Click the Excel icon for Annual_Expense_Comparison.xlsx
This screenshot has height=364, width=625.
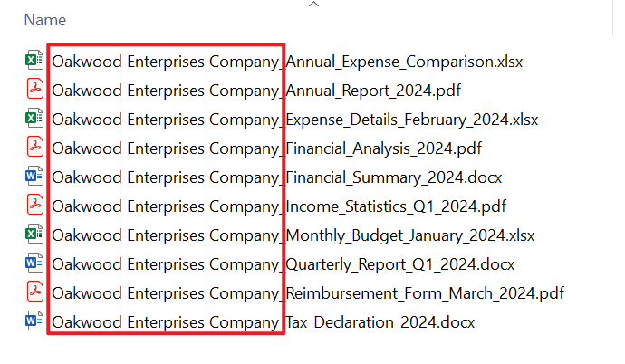coord(34,62)
